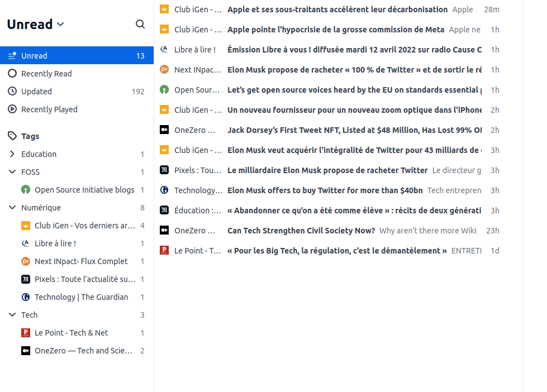Open Jack Dorsey's First Tweet NFT article
Image resolution: width=547 pixels, height=392 pixels.
coord(354,130)
